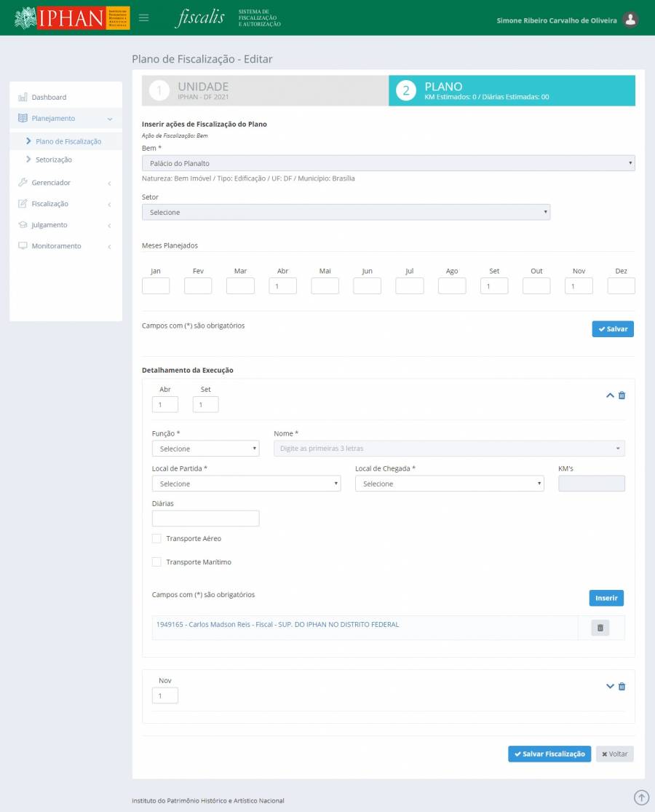655x812 pixels.
Task: Open the Setor dropdown
Action: point(346,212)
